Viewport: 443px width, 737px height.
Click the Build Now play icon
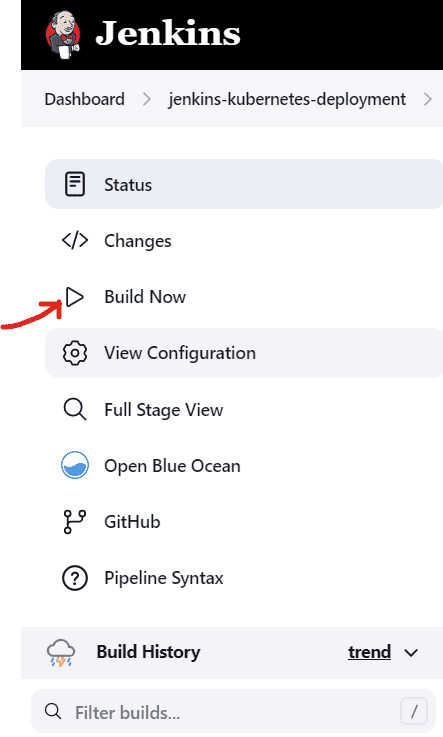pos(75,297)
